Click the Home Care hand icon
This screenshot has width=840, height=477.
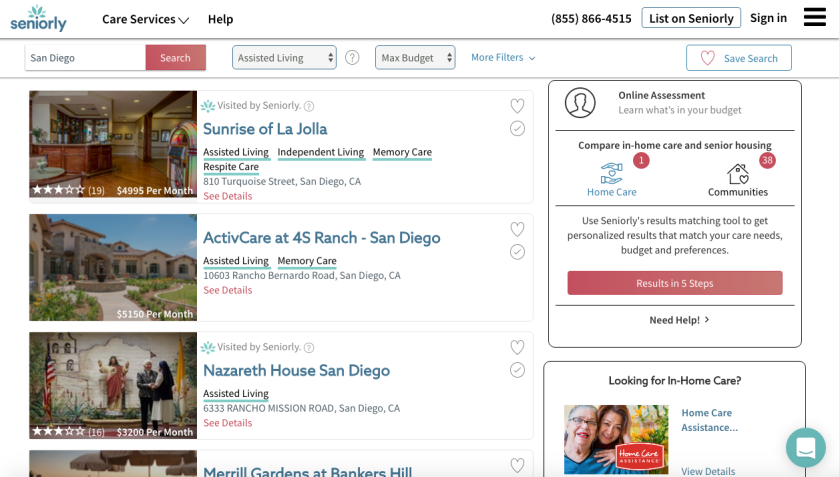(611, 174)
